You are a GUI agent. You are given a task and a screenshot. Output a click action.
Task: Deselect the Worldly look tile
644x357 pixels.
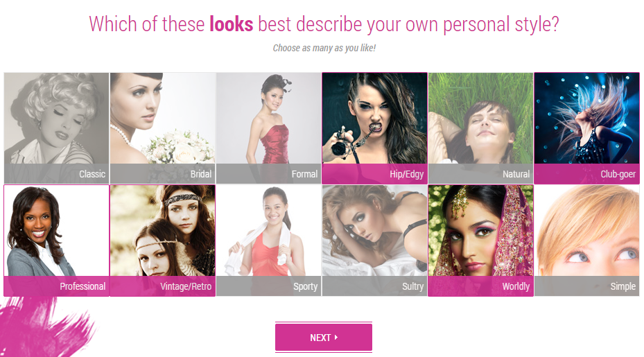(480, 241)
